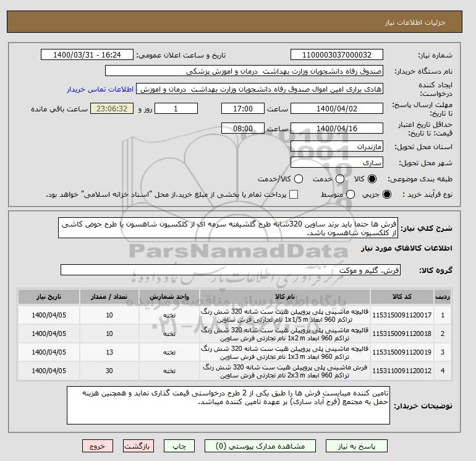Click the خروج exit button
The height and width of the screenshot is (461, 476).
(x=98, y=446)
